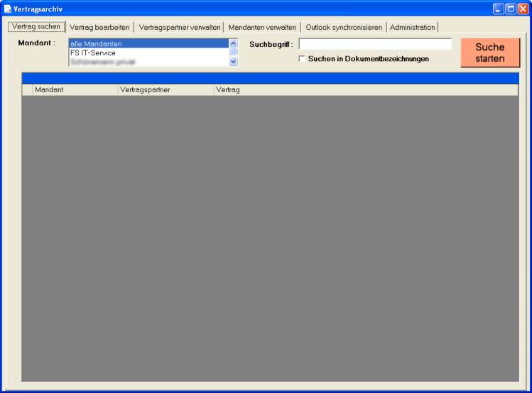The height and width of the screenshot is (393, 532).
Task: Choose 'FS IT-Service' in the Mandant list
Action: pyautogui.click(x=148, y=52)
